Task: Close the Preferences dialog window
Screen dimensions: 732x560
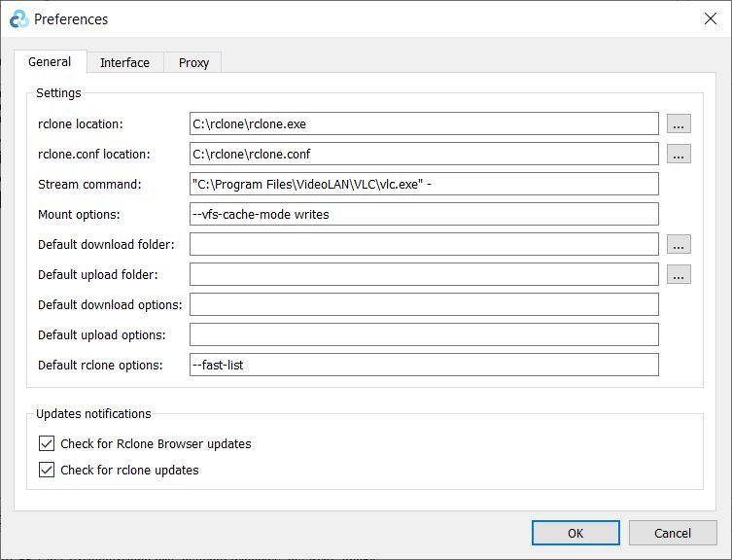Action: coord(710,18)
